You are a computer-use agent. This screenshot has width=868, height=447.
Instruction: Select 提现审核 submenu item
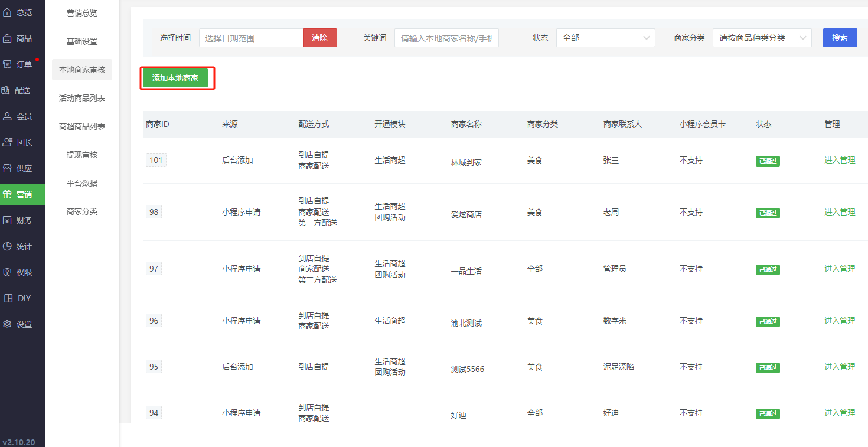coord(82,155)
